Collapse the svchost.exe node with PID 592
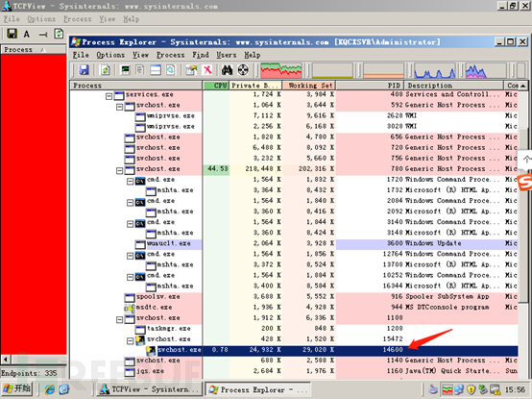The height and width of the screenshot is (399, 532). [119, 108]
